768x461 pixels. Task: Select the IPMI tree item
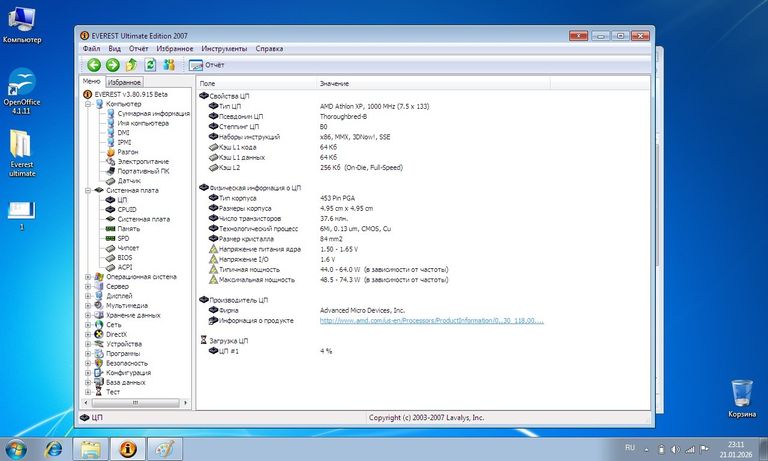tap(124, 142)
